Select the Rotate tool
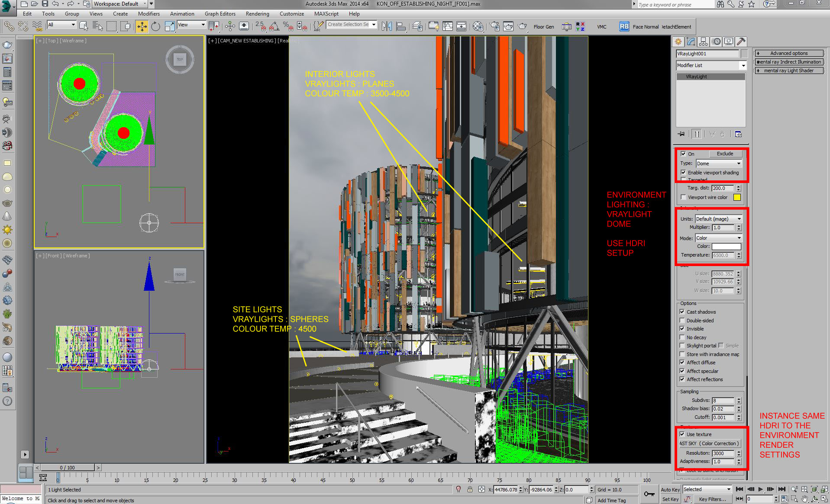The image size is (830, 504). click(x=155, y=26)
